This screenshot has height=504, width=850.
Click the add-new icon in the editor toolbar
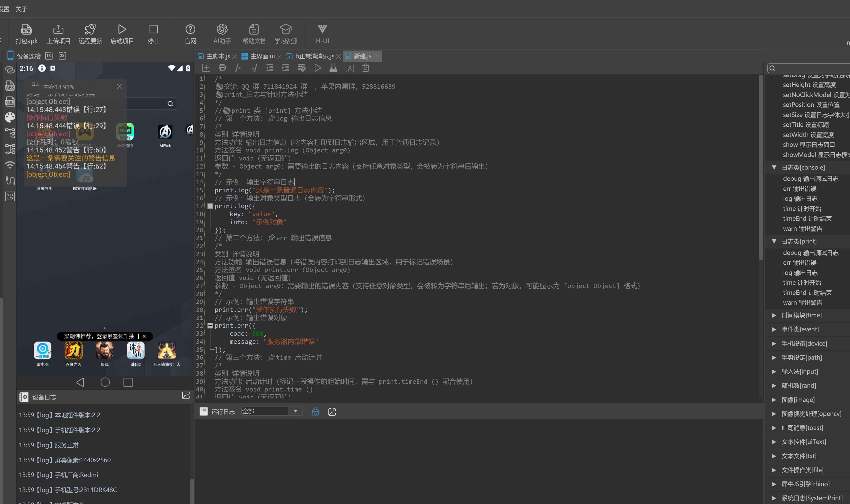click(x=206, y=68)
